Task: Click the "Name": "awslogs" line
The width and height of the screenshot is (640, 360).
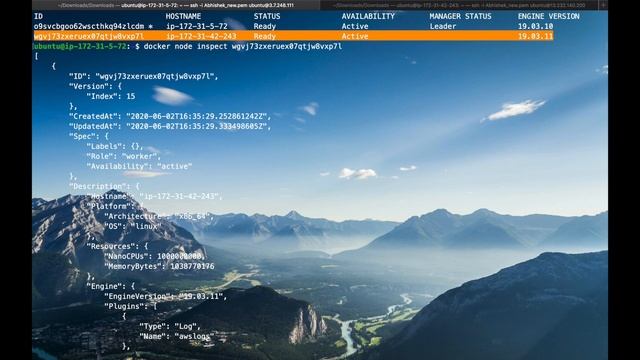Action: pos(176,336)
